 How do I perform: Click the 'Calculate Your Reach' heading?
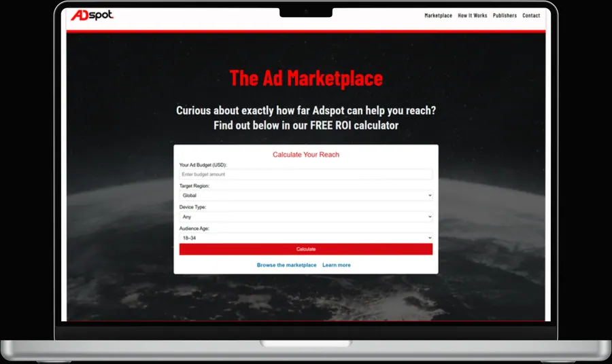(305, 155)
